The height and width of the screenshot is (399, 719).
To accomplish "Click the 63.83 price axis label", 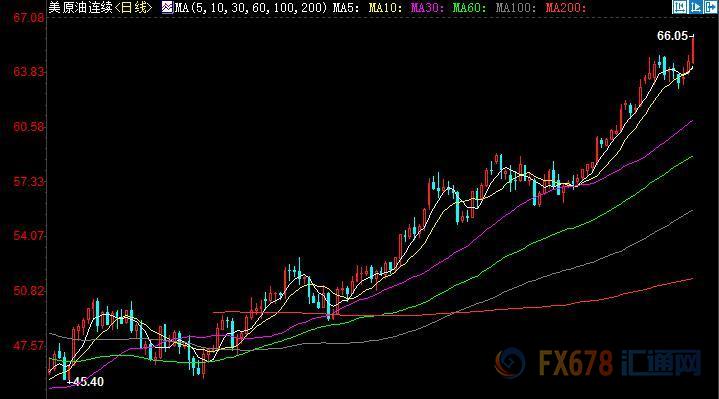I will [x=29, y=72].
